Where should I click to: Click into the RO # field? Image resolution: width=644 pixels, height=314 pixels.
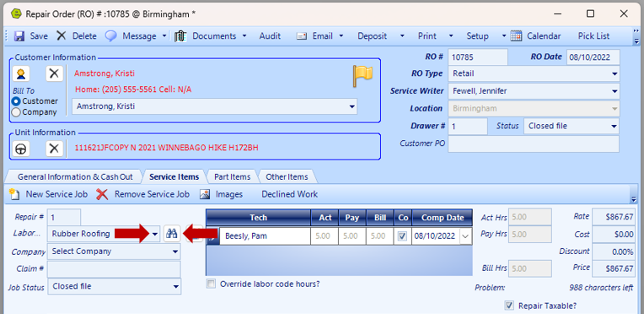coord(478,57)
